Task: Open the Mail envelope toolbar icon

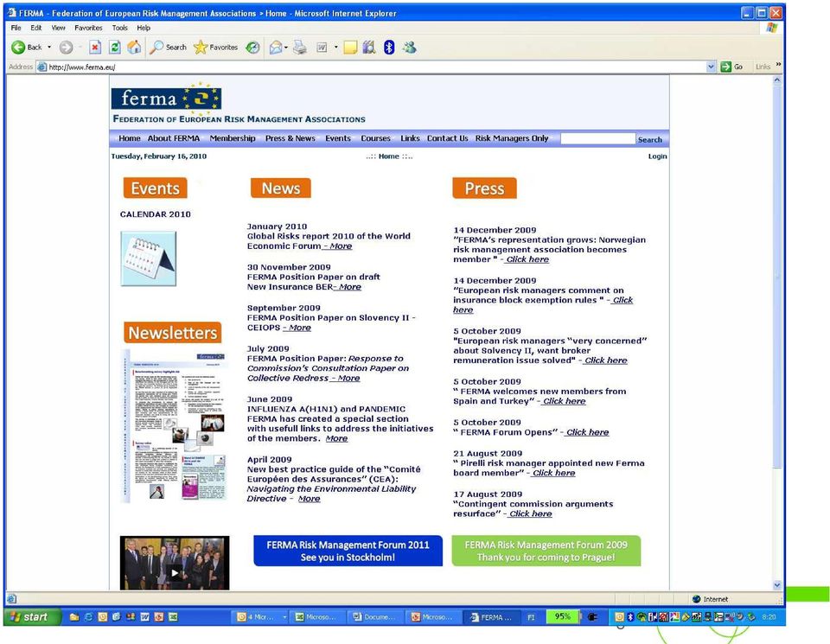Action: pyautogui.click(x=275, y=48)
